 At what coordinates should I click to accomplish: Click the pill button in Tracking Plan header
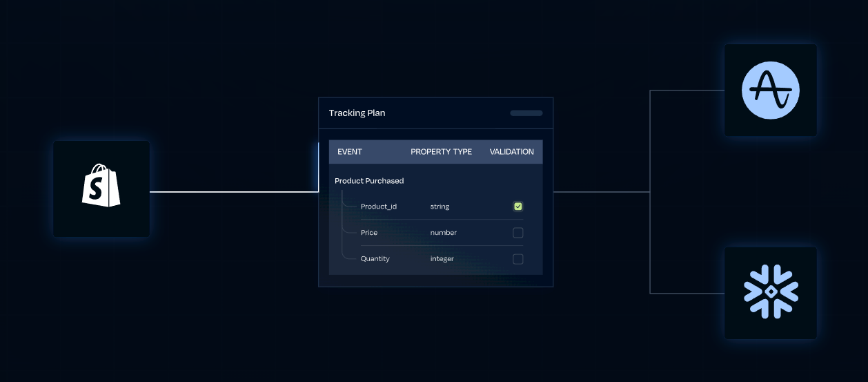pyautogui.click(x=526, y=113)
